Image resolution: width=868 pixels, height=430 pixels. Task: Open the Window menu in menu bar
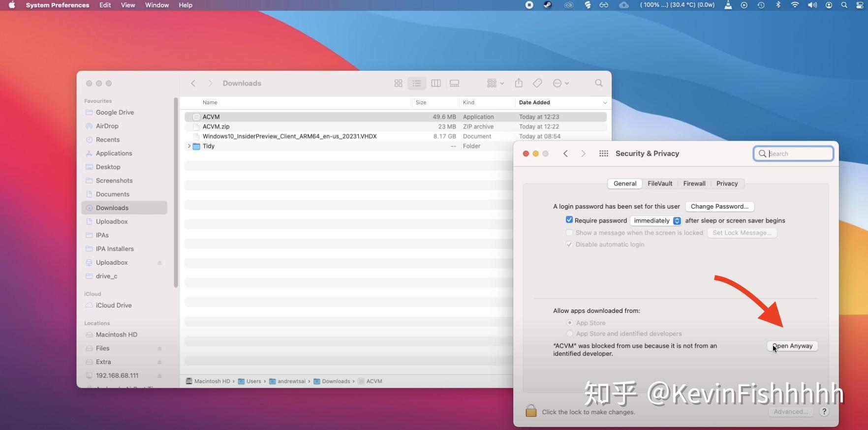pyautogui.click(x=157, y=5)
